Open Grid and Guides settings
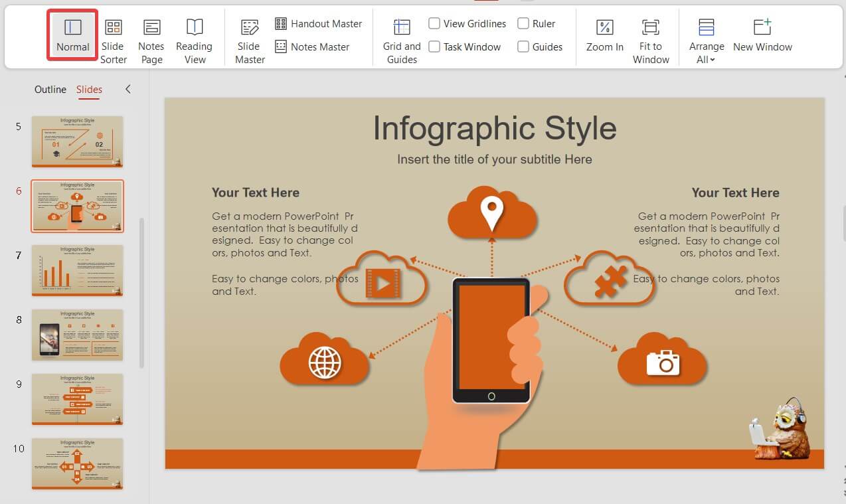The width and height of the screenshot is (846, 504). point(402,41)
